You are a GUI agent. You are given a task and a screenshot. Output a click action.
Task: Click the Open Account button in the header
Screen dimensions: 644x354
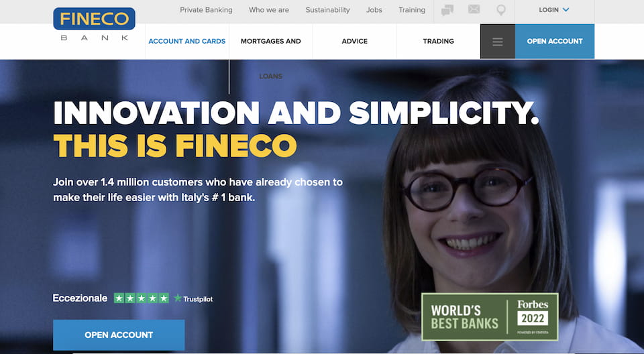click(555, 42)
